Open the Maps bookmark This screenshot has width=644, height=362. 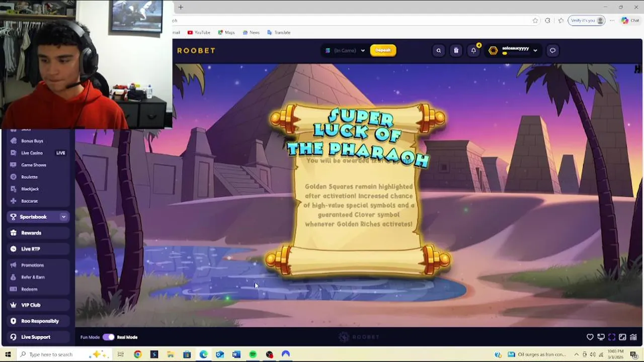pyautogui.click(x=226, y=32)
